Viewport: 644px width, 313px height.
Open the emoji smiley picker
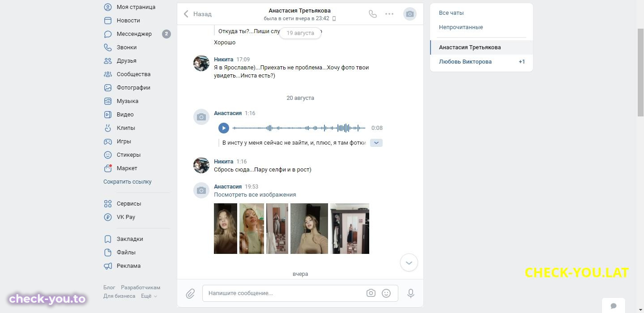tap(386, 293)
